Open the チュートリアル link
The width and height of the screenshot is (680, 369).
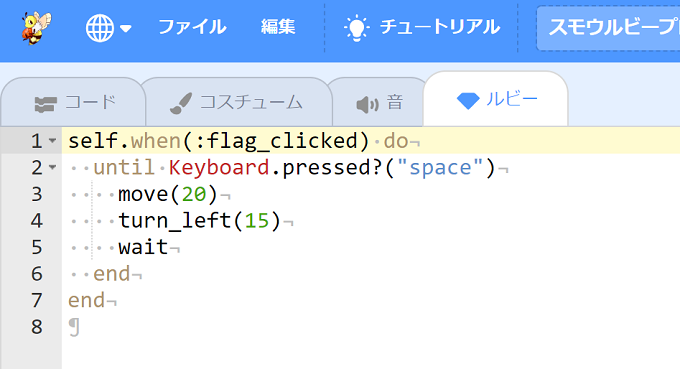[x=440, y=27]
